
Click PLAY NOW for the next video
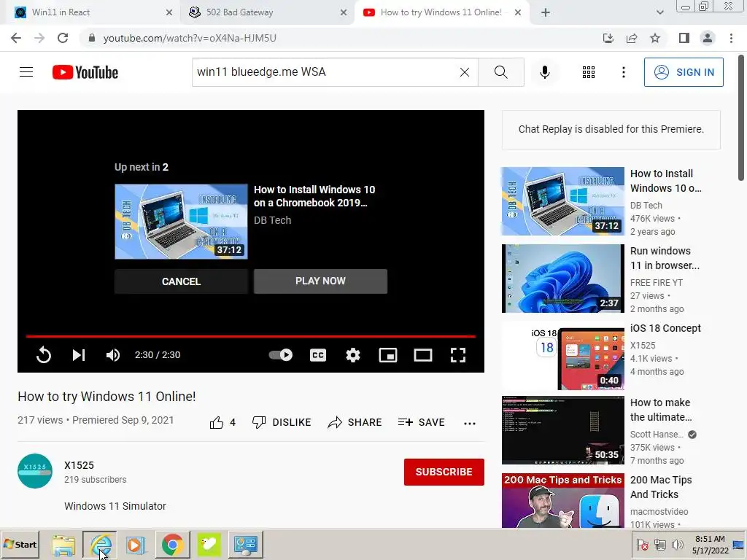point(321,281)
